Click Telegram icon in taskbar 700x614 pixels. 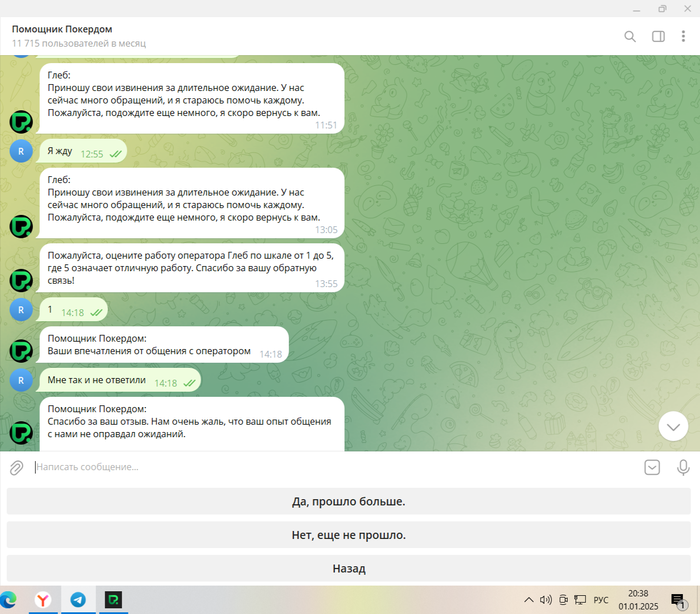coord(78,600)
